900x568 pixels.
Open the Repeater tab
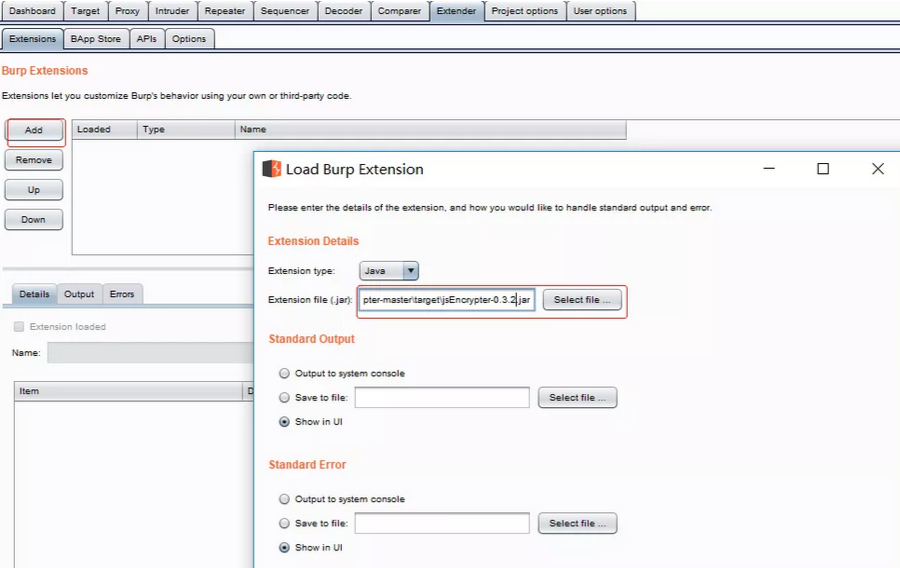224,11
